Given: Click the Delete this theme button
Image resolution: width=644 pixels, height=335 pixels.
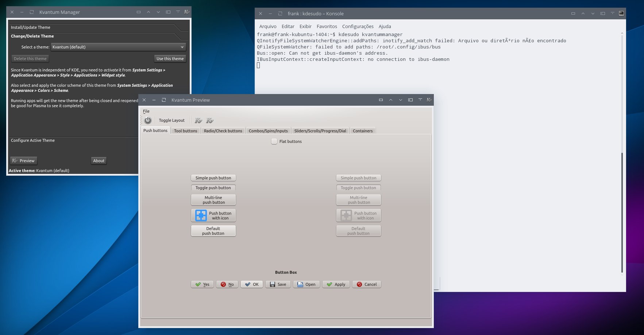Looking at the screenshot, I should point(30,59).
